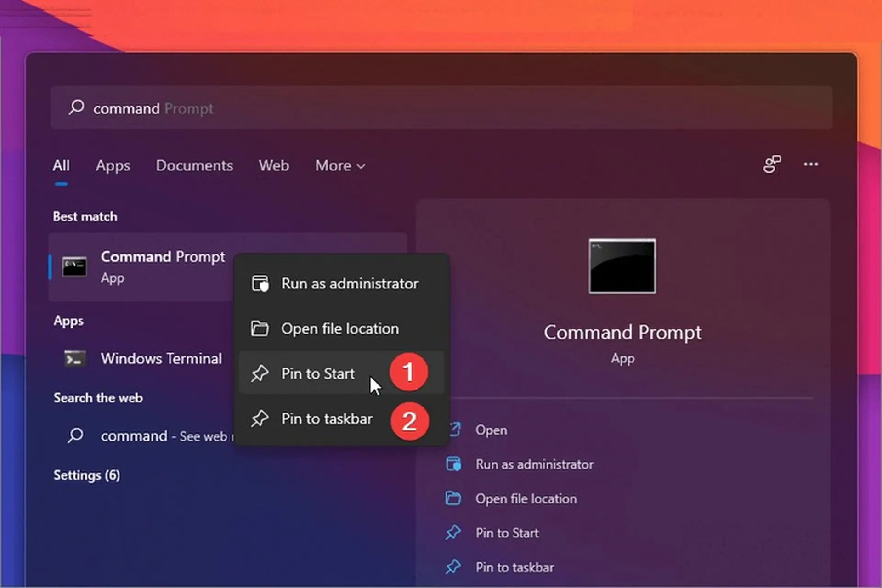Expand the Settings (6) group
This screenshot has width=882, height=588.
[87, 475]
